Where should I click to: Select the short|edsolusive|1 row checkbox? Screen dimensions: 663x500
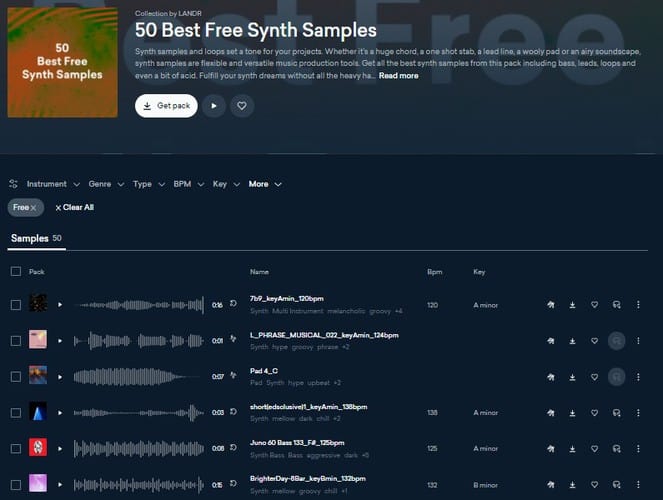coord(16,413)
